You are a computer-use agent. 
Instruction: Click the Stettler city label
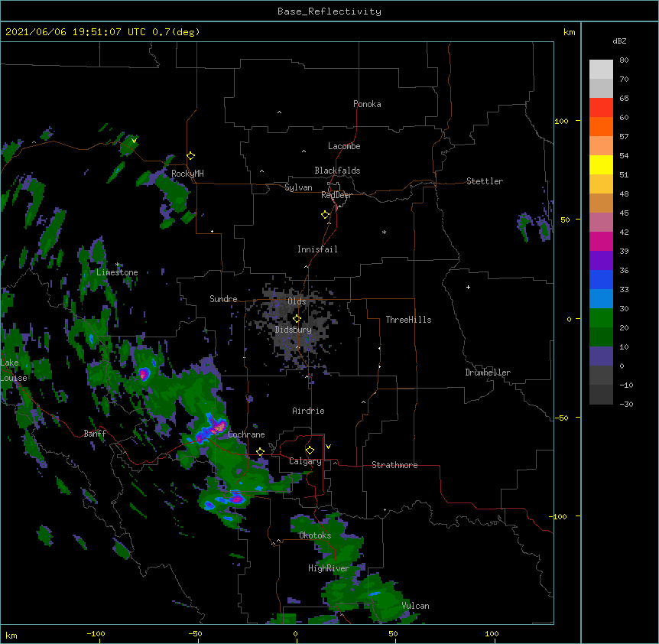click(x=485, y=181)
